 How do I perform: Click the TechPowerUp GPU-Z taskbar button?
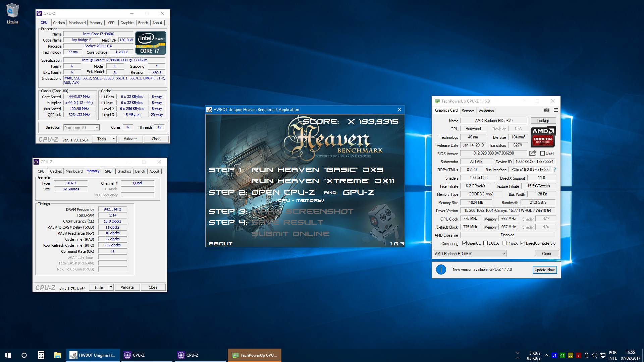255,355
